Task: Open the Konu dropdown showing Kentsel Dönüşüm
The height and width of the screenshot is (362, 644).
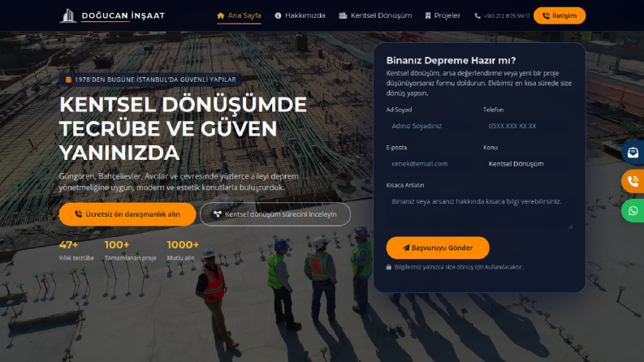Action: click(527, 164)
